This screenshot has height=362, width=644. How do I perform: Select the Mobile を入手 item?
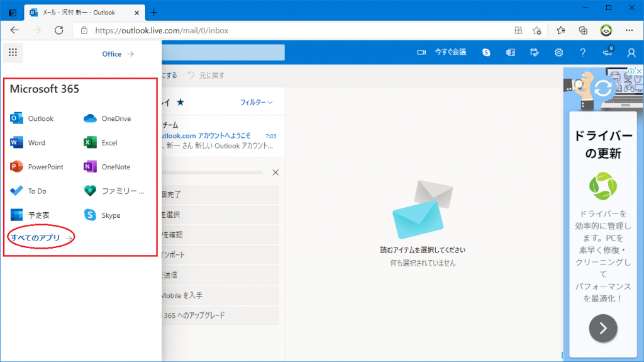point(219,295)
